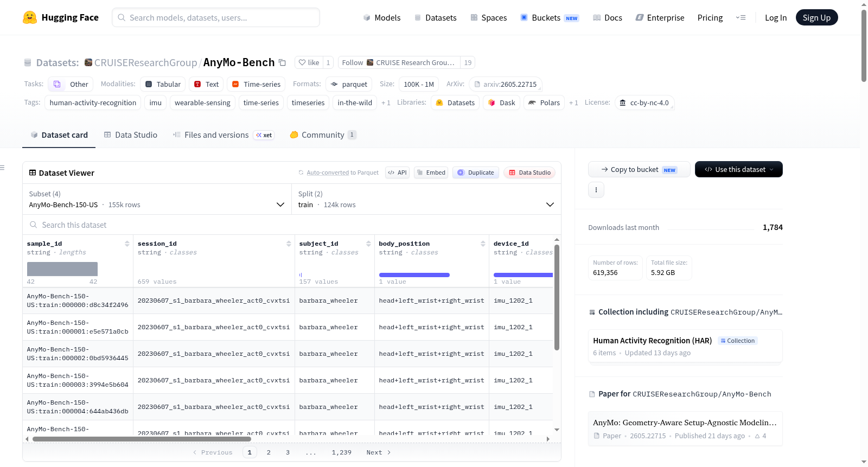This screenshot has height=467, width=868.
Task: Click the Sign Up button
Action: (x=816, y=17)
